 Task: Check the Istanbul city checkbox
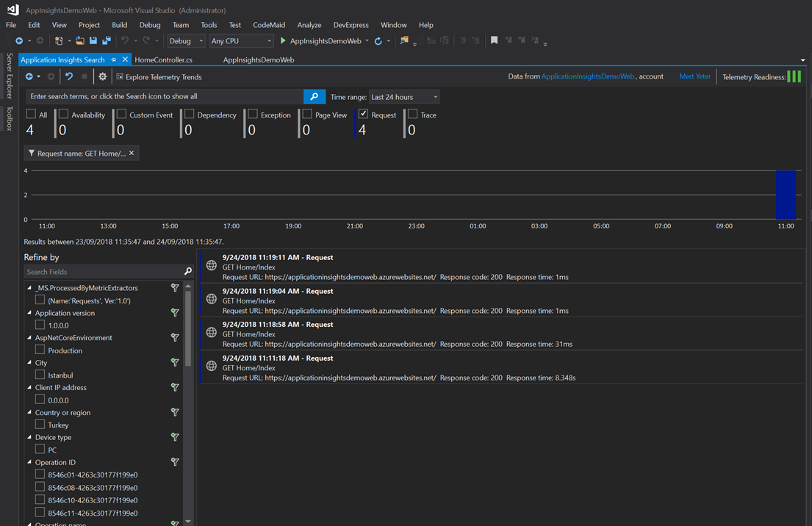[x=40, y=375]
